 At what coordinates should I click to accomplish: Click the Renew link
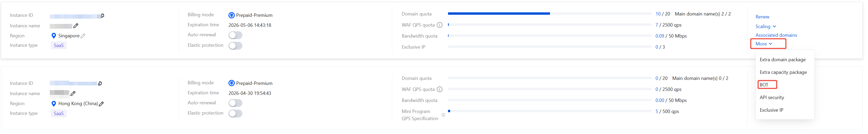click(762, 17)
